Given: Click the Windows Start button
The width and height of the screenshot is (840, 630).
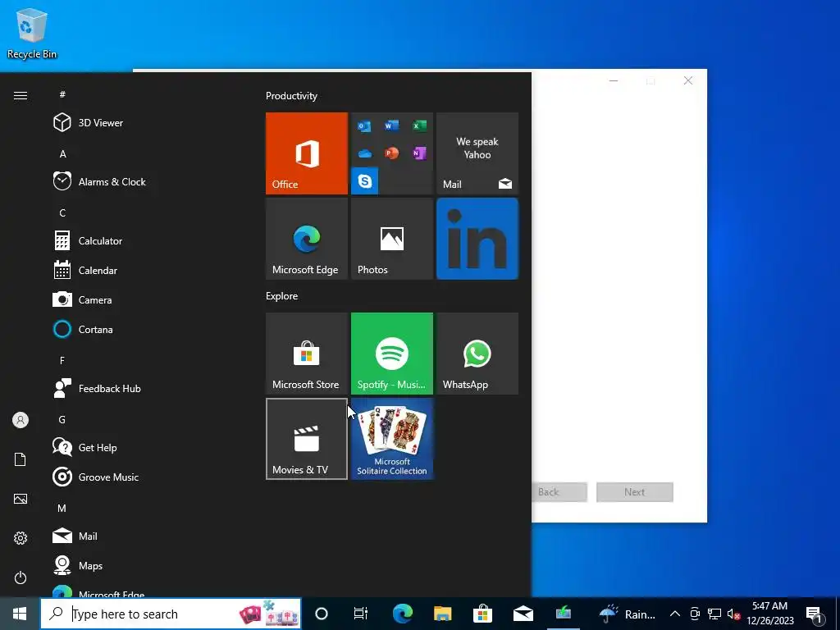Looking at the screenshot, I should [x=20, y=614].
